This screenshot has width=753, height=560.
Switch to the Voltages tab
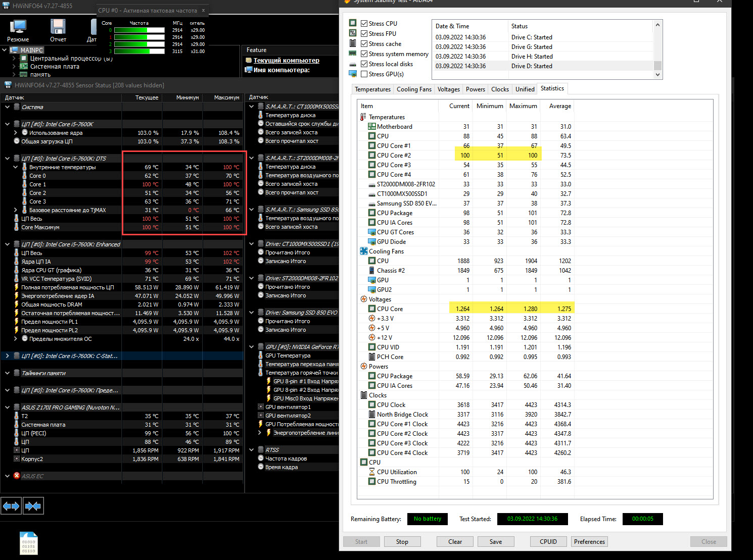[448, 89]
